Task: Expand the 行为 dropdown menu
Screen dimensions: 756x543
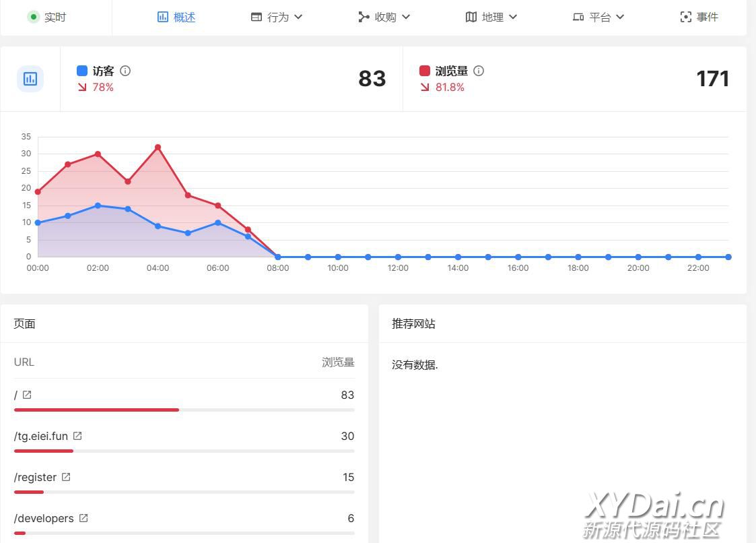Action: click(x=277, y=17)
